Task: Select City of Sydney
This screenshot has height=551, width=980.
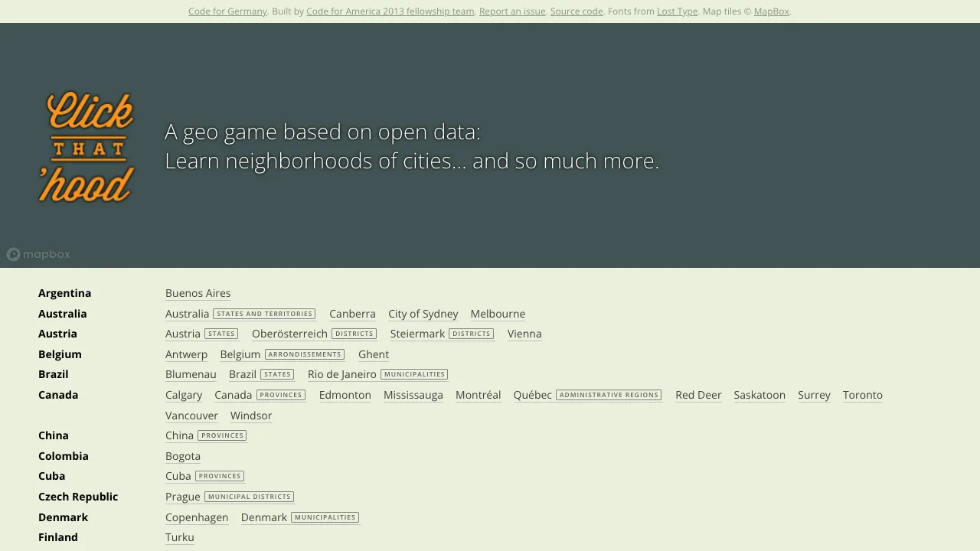Action: pyautogui.click(x=423, y=314)
